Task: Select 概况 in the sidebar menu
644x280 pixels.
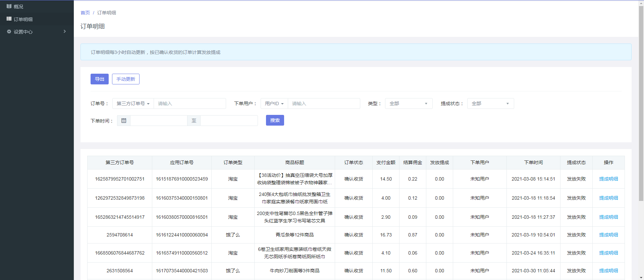Action: 37,6
